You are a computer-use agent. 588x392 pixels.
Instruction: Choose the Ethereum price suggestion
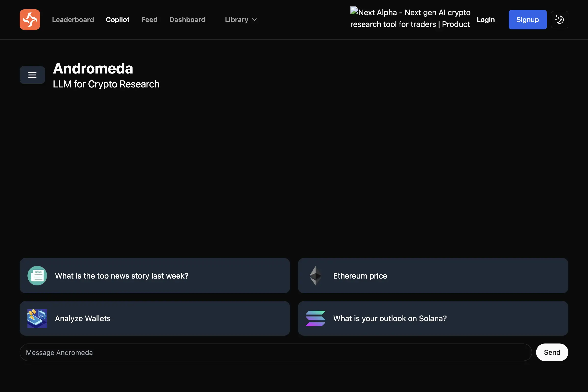pos(433,275)
